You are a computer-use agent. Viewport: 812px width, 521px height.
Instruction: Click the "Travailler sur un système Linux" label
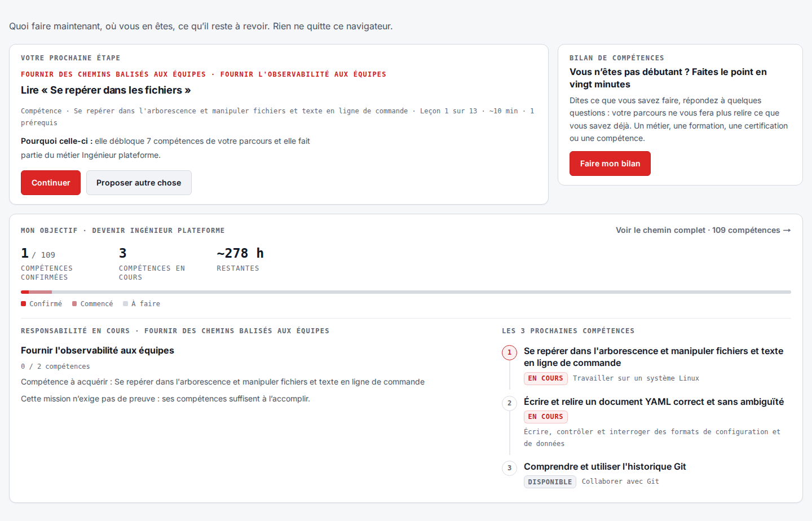636,378
